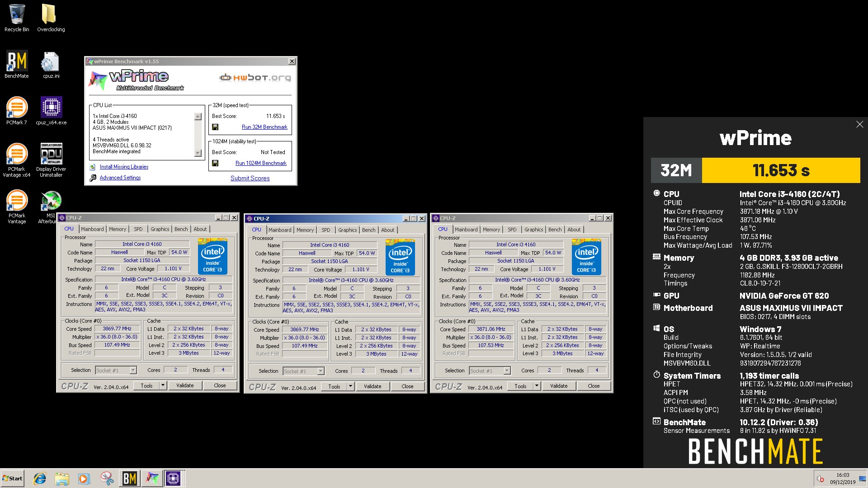
Task: Click the HWBOT.org logo in wPrime
Action: (x=255, y=78)
